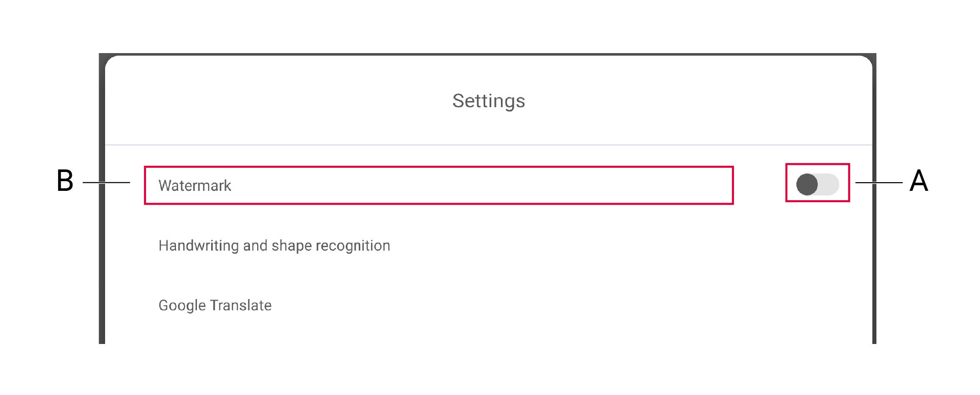Open the Google Translate setting

[215, 306]
